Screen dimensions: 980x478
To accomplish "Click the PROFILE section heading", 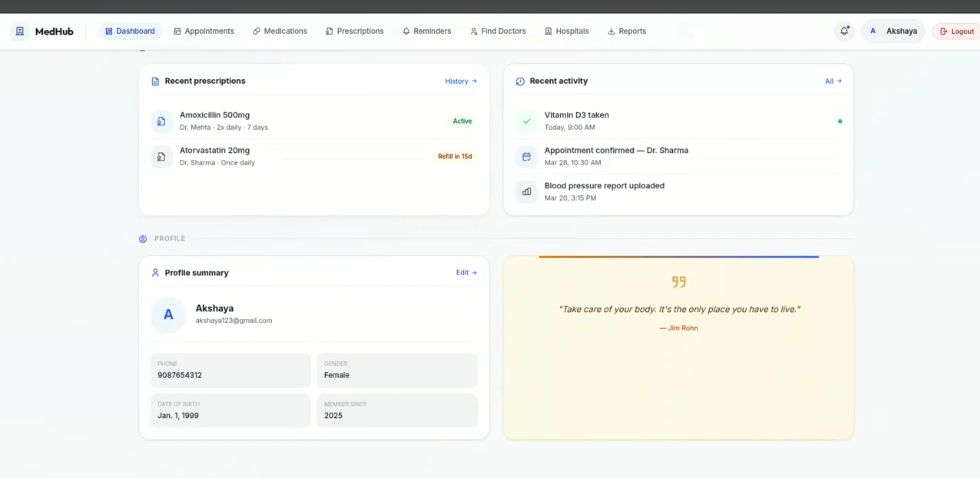I will [170, 238].
